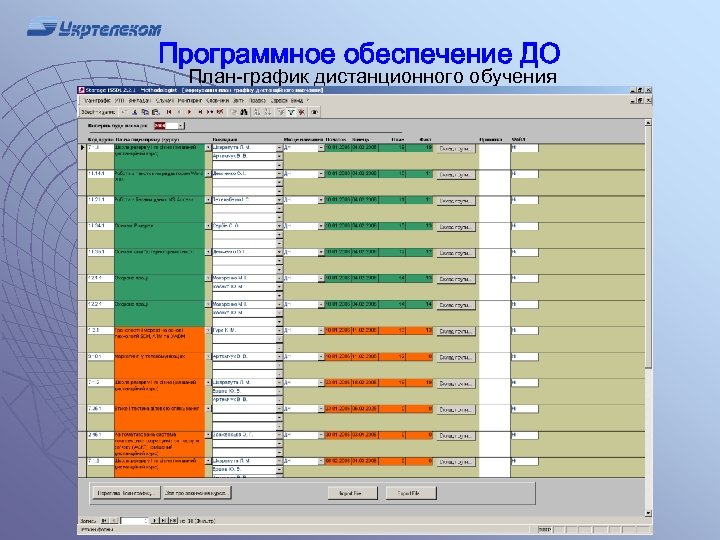
Task: Click new-record button in bottom record navigator
Action: point(173,520)
